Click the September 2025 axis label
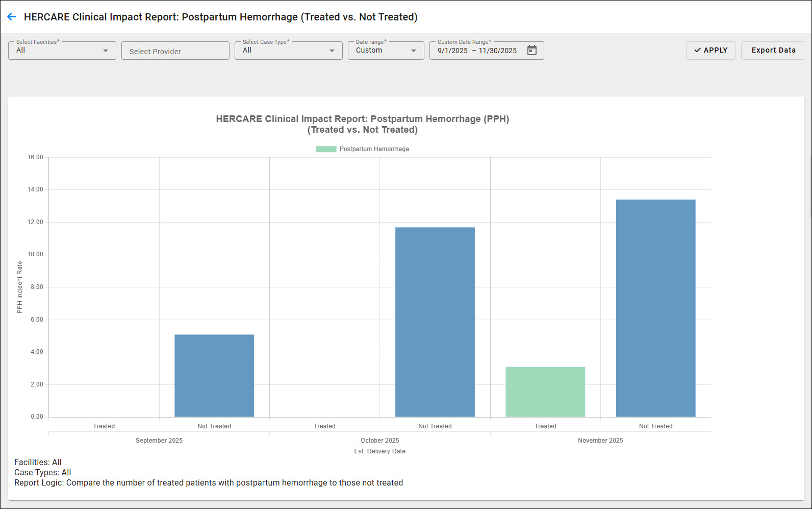812x509 pixels. [x=159, y=441]
